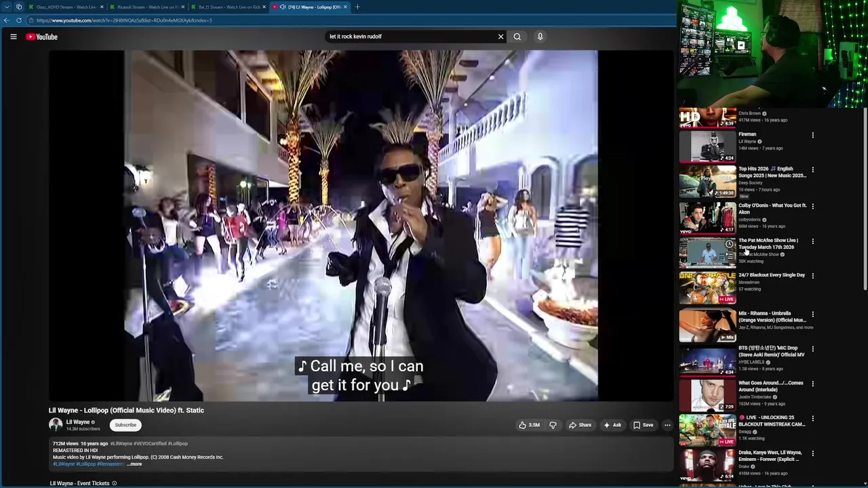Switch to Ricasoli Stream Kick tab
This screenshot has height=488, width=868.
(x=147, y=7)
